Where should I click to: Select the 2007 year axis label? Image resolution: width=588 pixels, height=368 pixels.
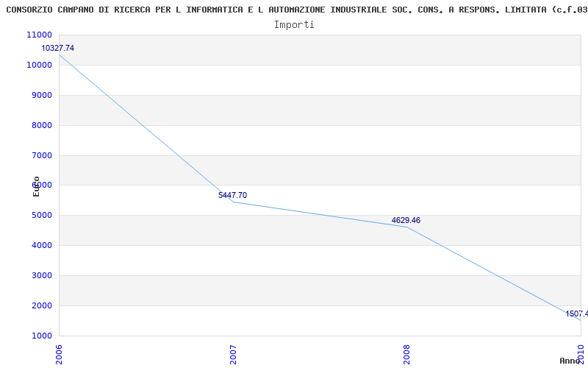pyautogui.click(x=233, y=355)
